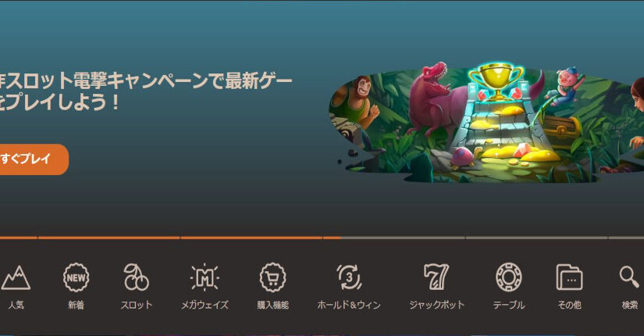This screenshot has height=336, width=644.
Task: Click the 人気 text label
Action: click(x=16, y=305)
